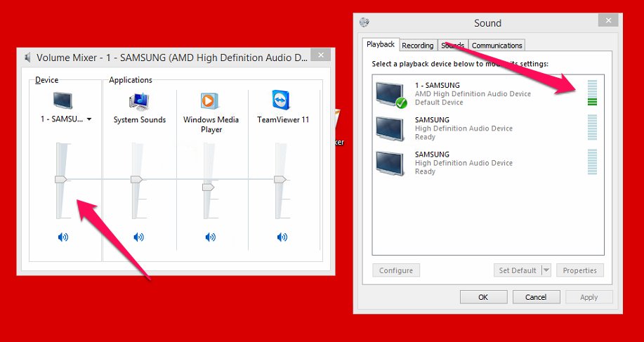Viewport: 644px width, 342px height.
Task: Close the Volume Mixer window
Action: pos(321,55)
